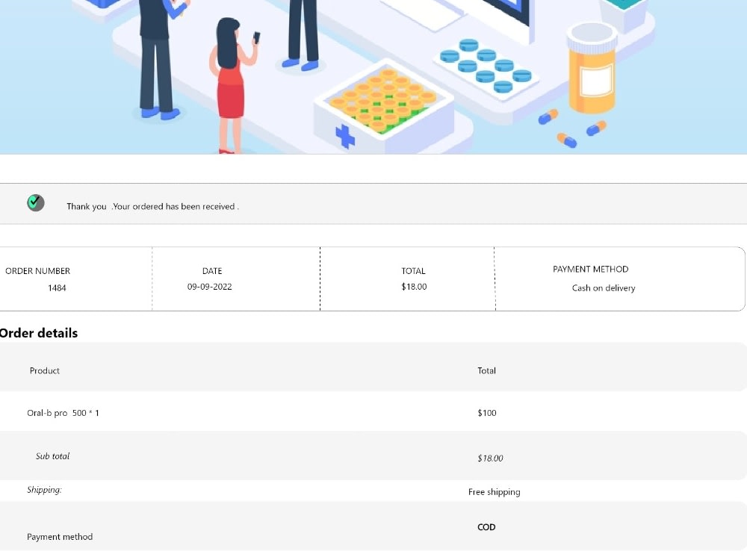Click the green checkmark success icon
The height and width of the screenshot is (560, 747).
pos(36,203)
